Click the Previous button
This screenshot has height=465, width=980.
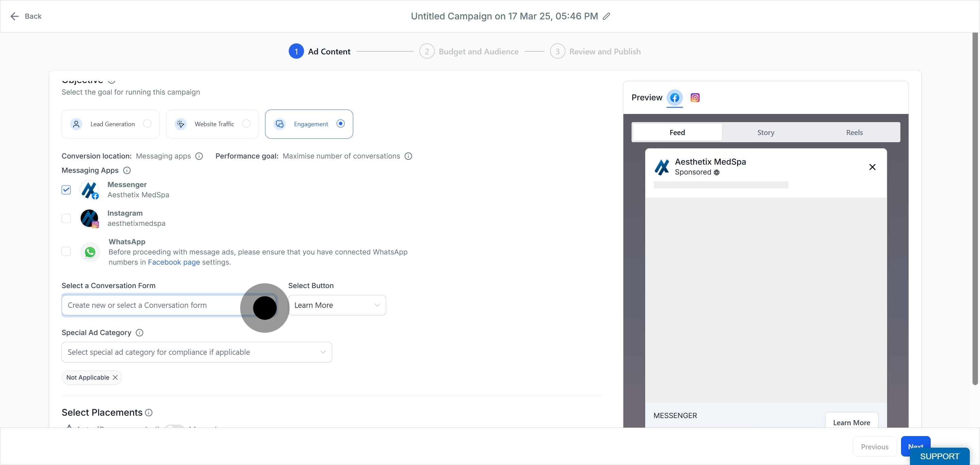[875, 447]
